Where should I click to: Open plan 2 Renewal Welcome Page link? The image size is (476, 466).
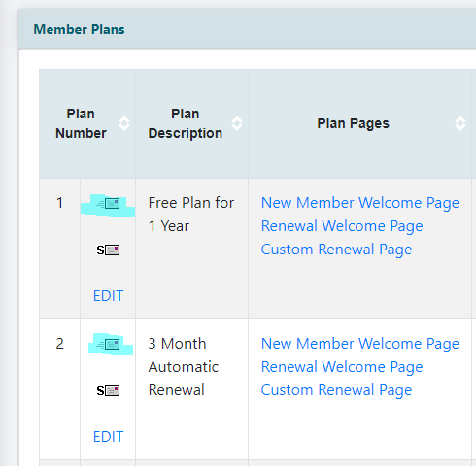(342, 367)
